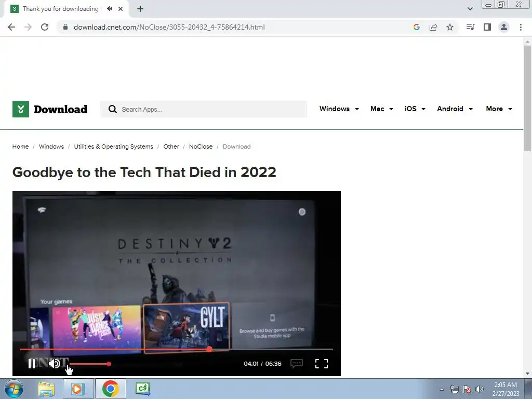The width and height of the screenshot is (532, 399).
Task: Select the address bar URL
Action: click(x=169, y=27)
